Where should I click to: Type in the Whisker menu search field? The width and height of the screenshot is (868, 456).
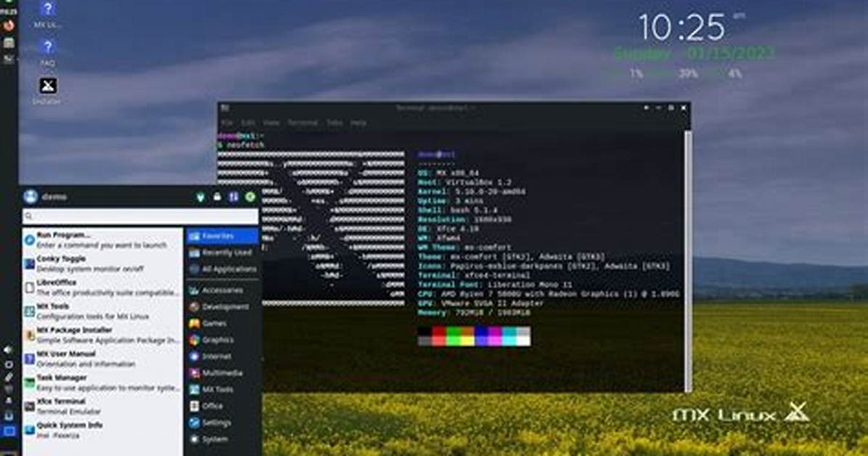pos(140,216)
